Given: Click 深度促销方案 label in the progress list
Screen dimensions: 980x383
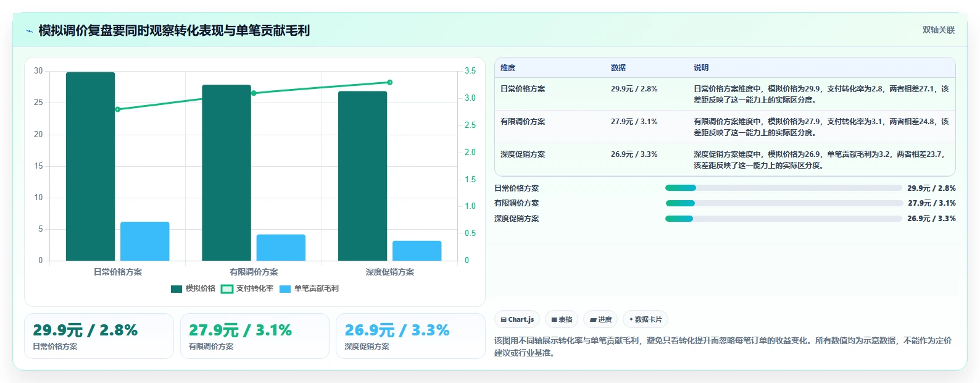Looking at the screenshot, I should [517, 219].
